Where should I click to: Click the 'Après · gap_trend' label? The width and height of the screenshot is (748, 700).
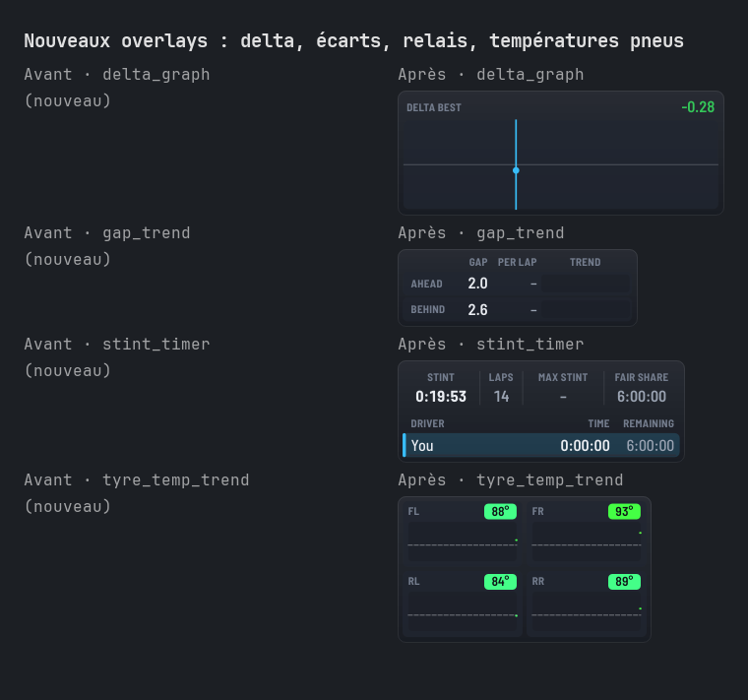(x=481, y=233)
